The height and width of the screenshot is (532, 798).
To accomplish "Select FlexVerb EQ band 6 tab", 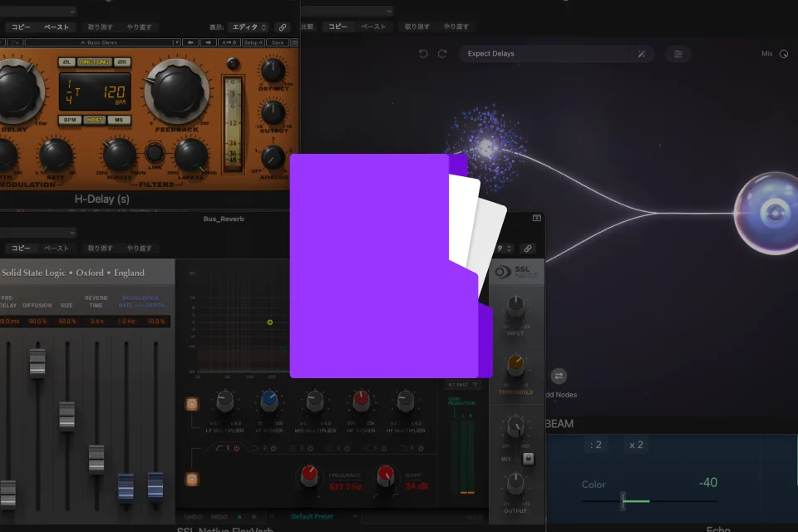I will [x=411, y=448].
